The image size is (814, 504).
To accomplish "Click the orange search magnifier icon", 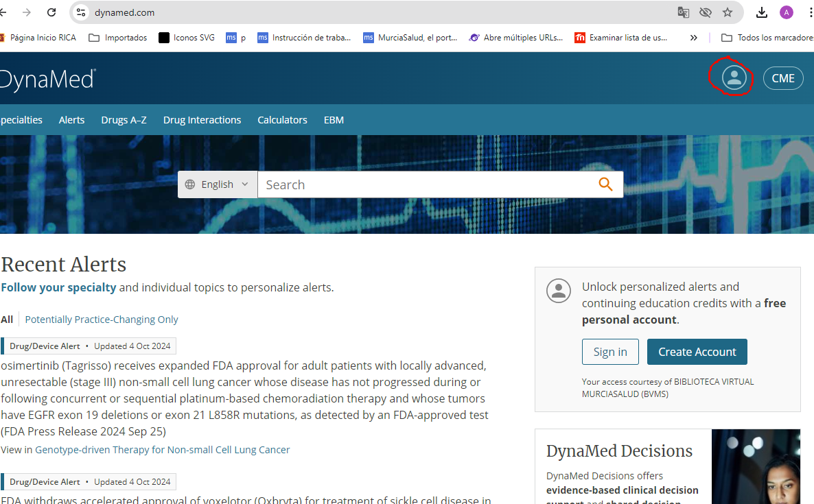I will click(605, 184).
